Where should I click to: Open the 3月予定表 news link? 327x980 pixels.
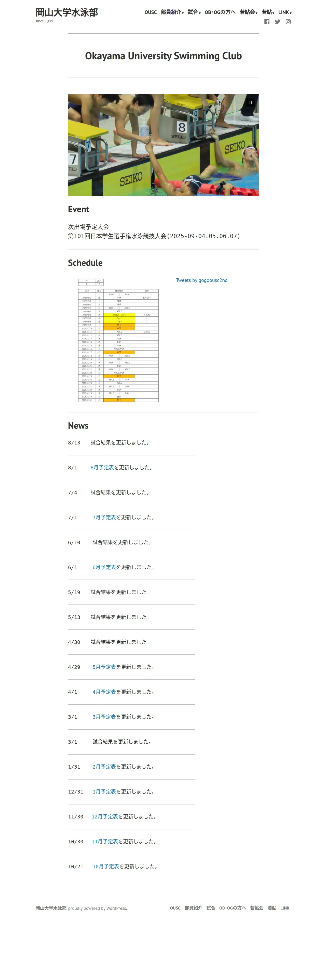point(104,717)
